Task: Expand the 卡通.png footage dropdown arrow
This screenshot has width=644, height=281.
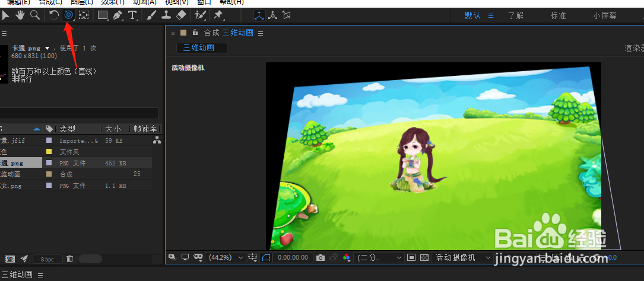Action: coord(47,48)
